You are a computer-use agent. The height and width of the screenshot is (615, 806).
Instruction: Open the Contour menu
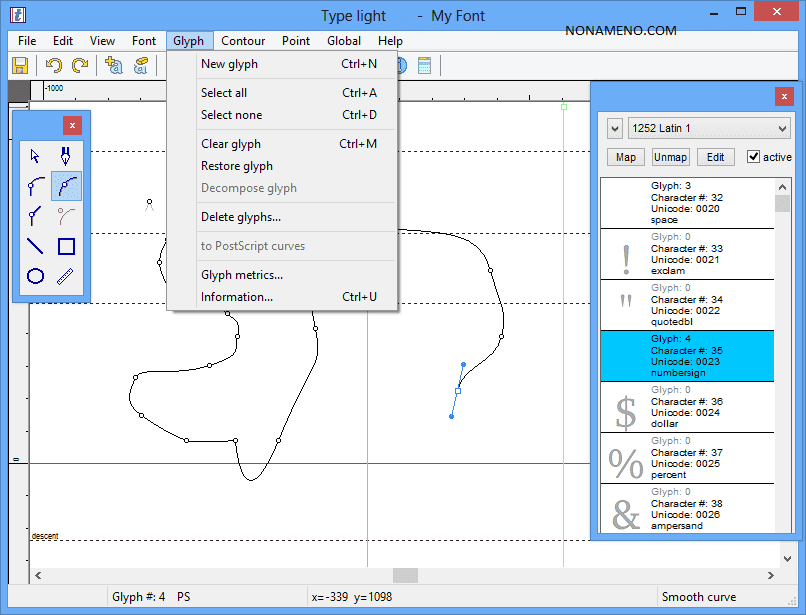(243, 41)
